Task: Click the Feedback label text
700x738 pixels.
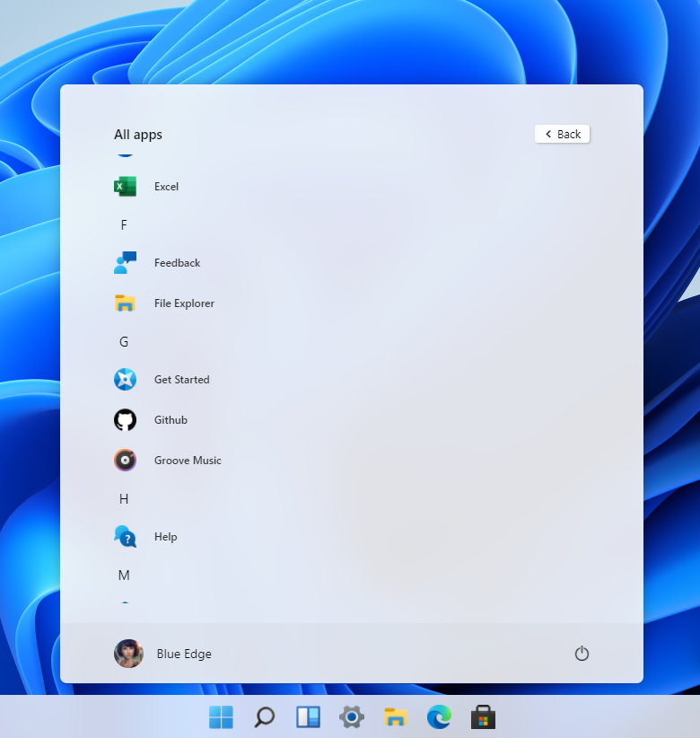Action: click(178, 263)
